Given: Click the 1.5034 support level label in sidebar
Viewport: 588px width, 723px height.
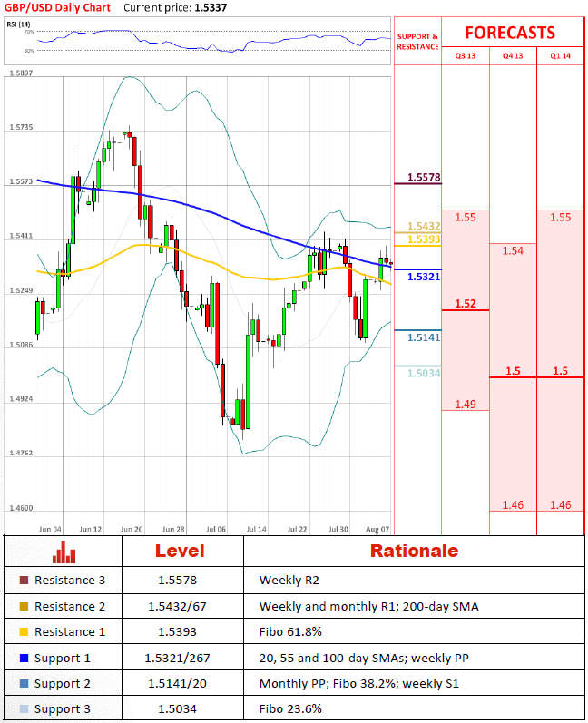Looking at the screenshot, I should (424, 373).
